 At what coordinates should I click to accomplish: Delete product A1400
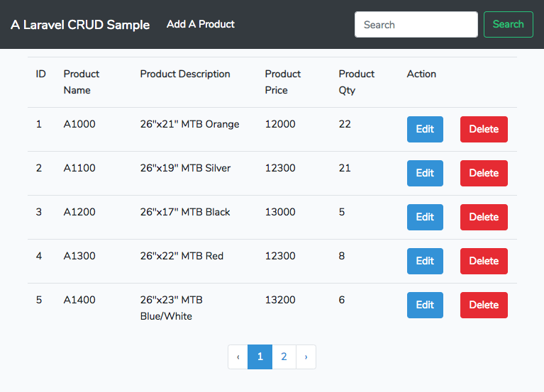(484, 305)
